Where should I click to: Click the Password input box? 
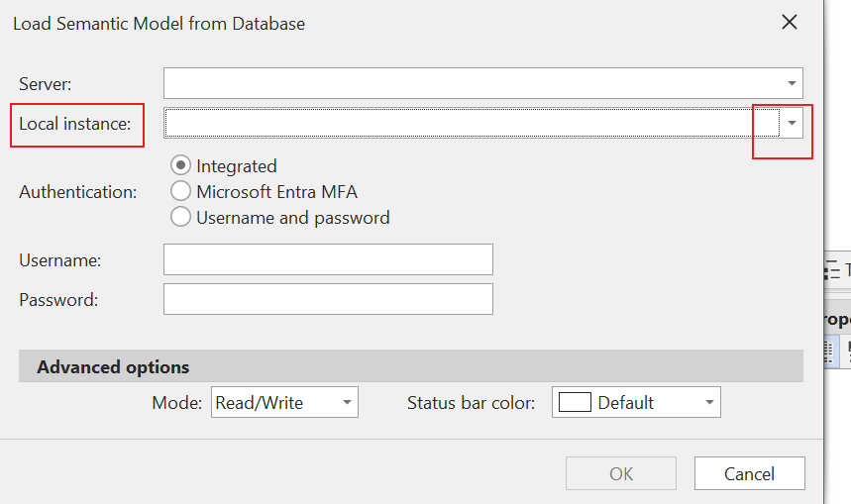(x=328, y=299)
